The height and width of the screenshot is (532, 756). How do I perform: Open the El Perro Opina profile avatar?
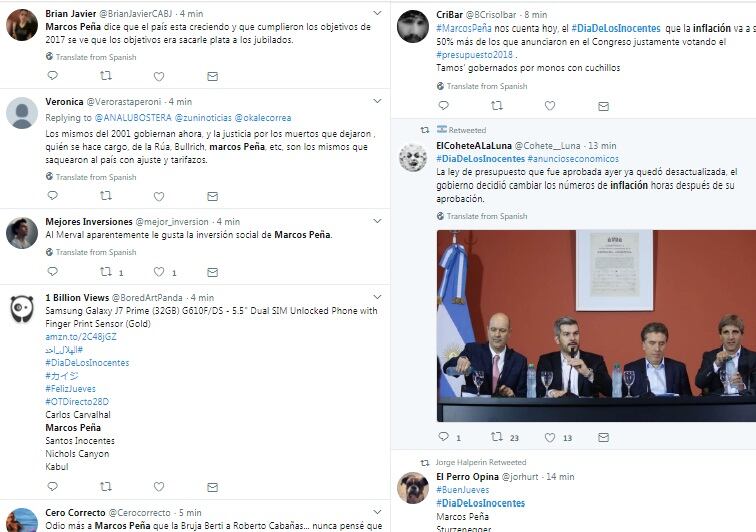413,488
